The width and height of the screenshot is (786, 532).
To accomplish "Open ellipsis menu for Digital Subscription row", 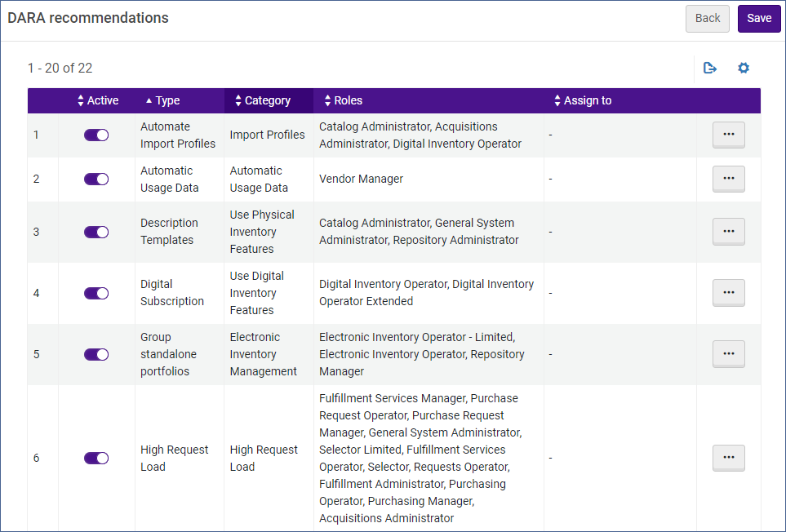I will pos(728,293).
